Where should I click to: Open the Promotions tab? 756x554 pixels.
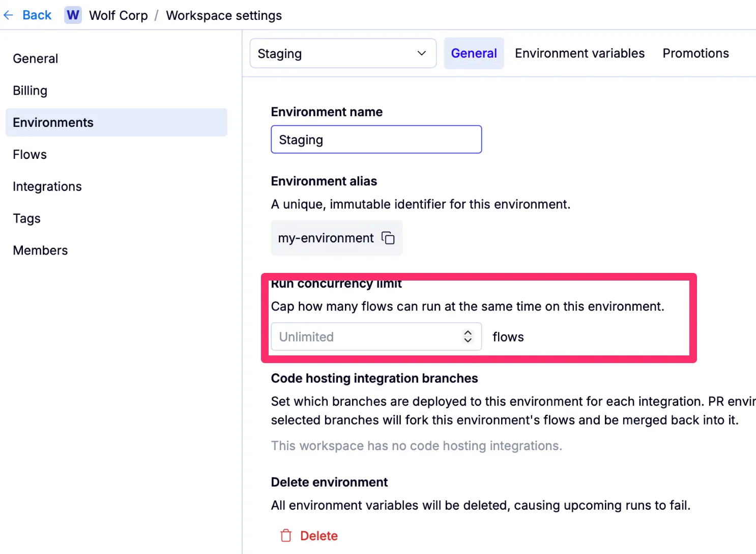click(695, 53)
